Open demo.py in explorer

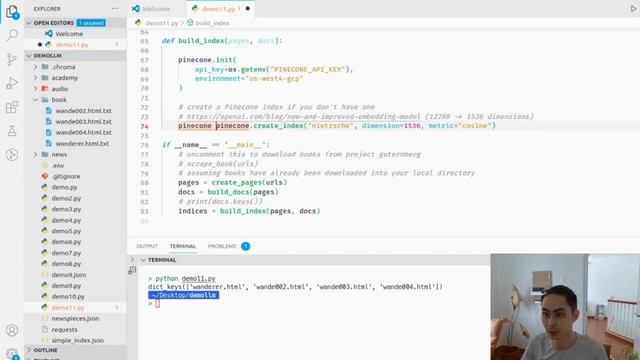pos(64,187)
